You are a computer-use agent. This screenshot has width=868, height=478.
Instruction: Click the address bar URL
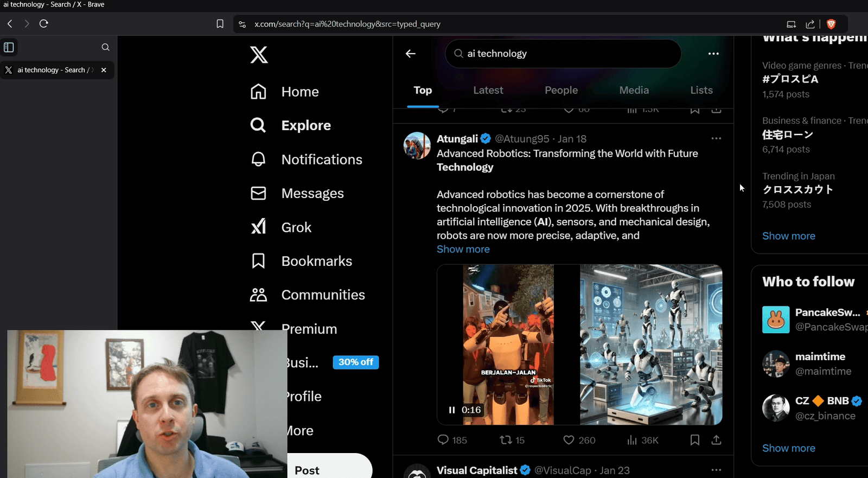click(x=347, y=24)
